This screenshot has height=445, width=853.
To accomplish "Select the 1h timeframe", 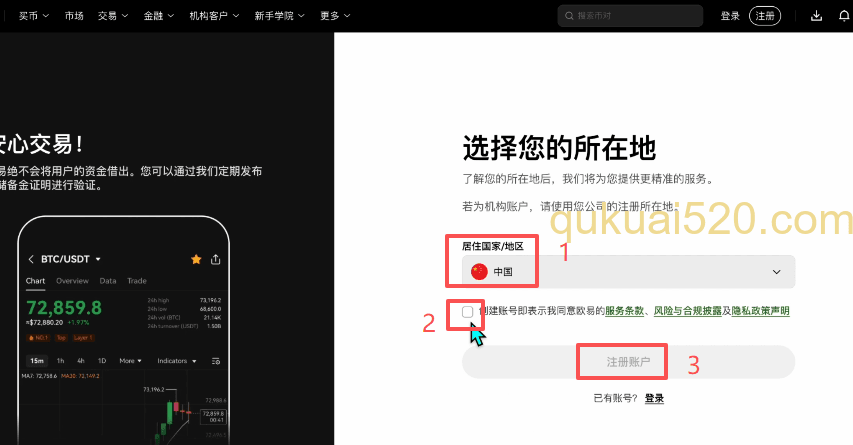I will click(60, 361).
